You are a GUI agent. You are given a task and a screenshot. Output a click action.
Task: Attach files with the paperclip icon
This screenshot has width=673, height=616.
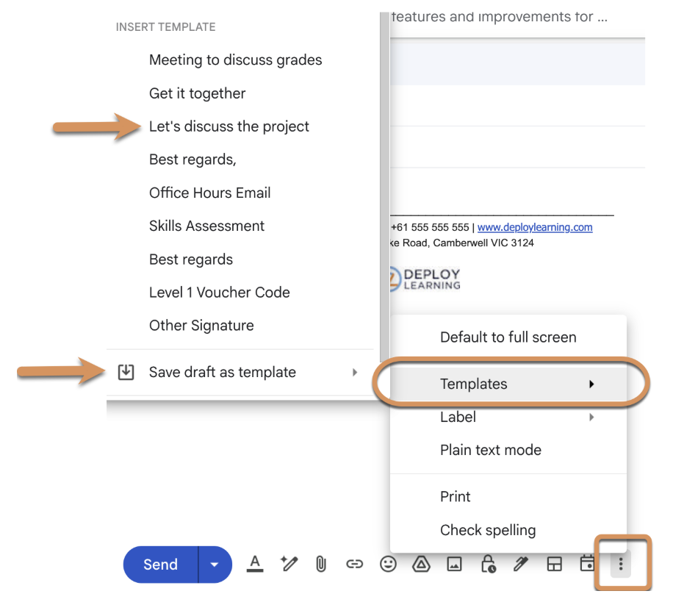point(320,564)
